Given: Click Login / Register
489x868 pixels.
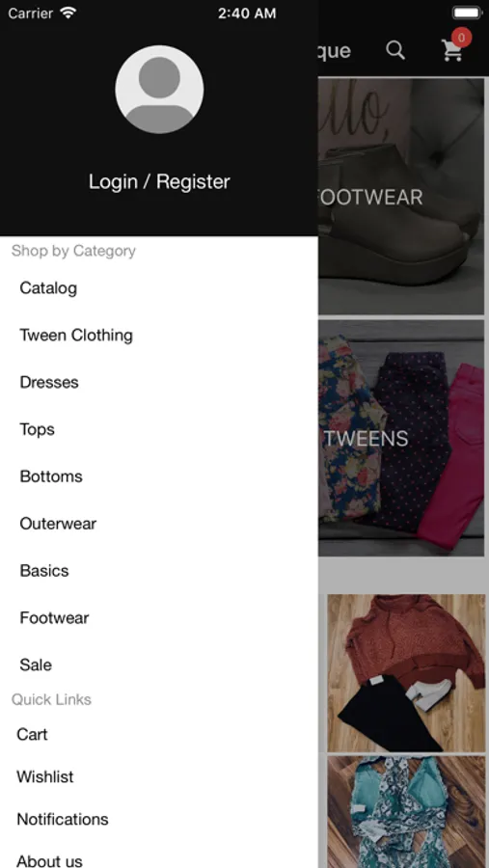Looking at the screenshot, I should (159, 181).
